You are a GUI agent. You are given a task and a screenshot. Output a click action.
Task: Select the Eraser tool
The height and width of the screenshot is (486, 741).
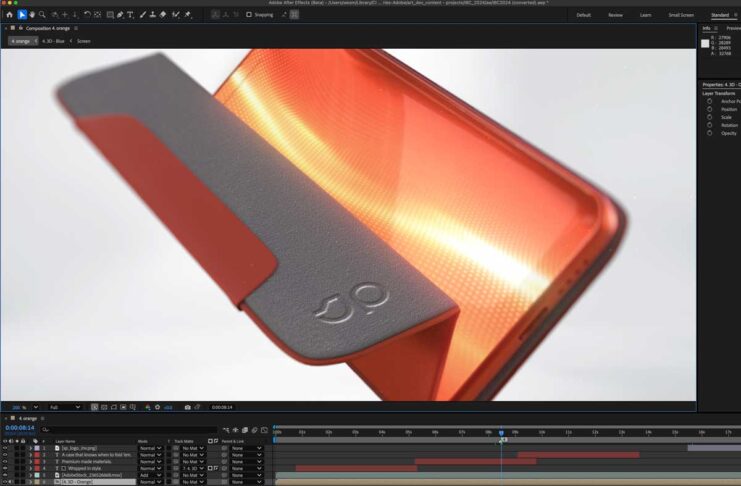(x=163, y=15)
